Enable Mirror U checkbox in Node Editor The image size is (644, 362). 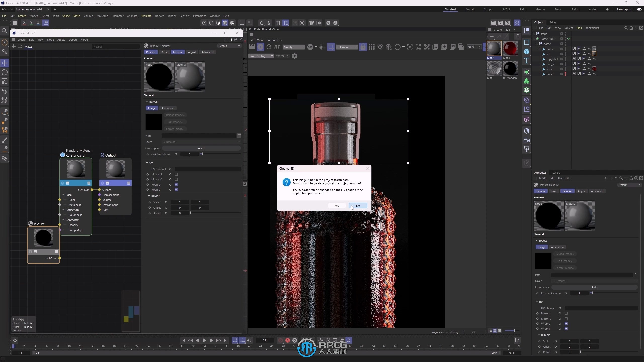click(176, 174)
